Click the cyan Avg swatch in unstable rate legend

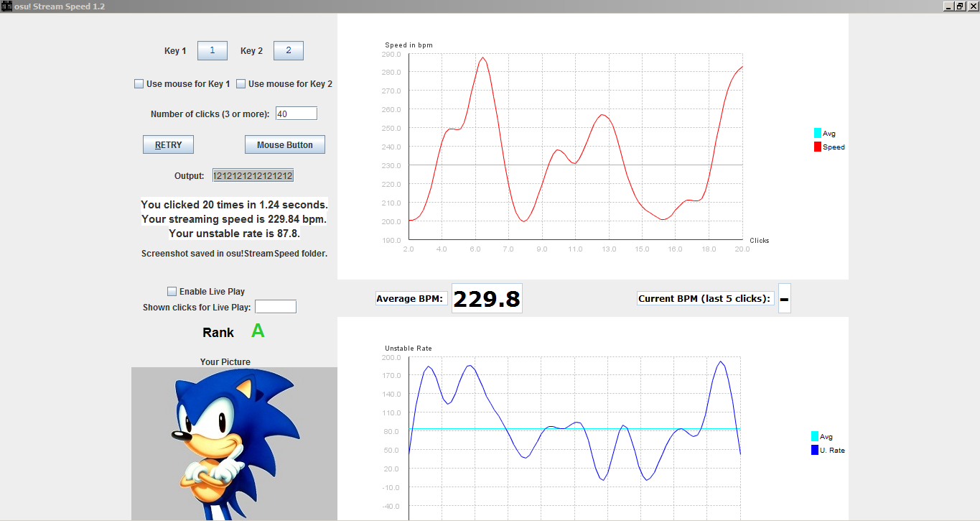pyautogui.click(x=815, y=436)
